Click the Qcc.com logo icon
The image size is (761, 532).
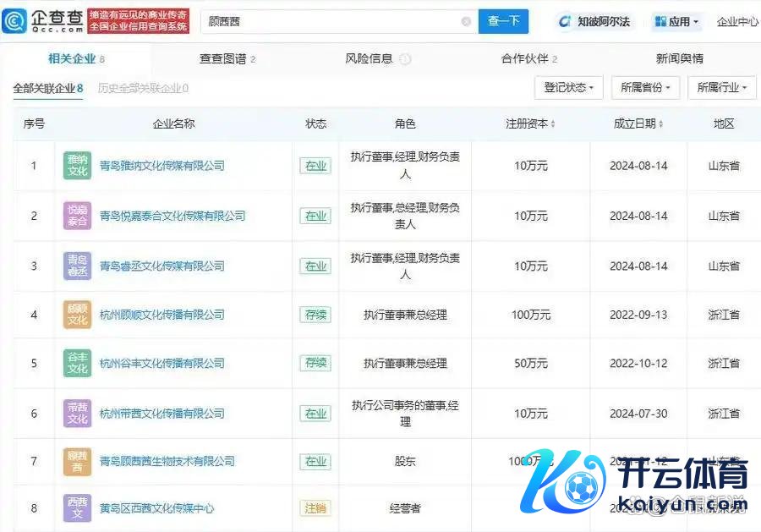pyautogui.click(x=14, y=21)
